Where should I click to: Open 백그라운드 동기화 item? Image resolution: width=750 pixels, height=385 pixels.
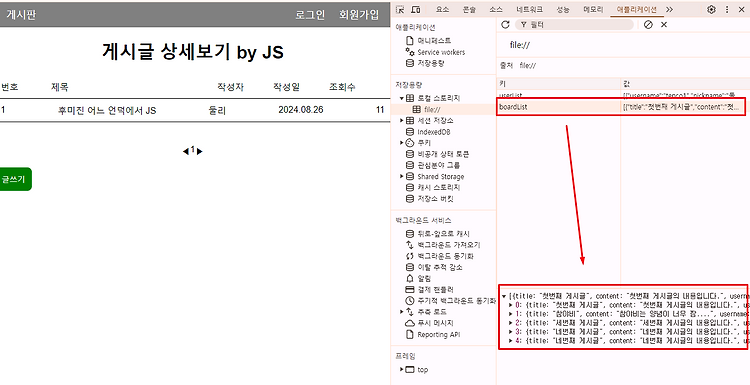click(x=440, y=256)
